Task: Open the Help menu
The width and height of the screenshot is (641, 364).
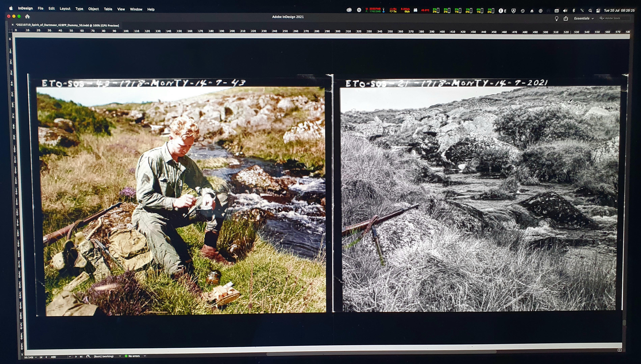Action: [x=151, y=9]
